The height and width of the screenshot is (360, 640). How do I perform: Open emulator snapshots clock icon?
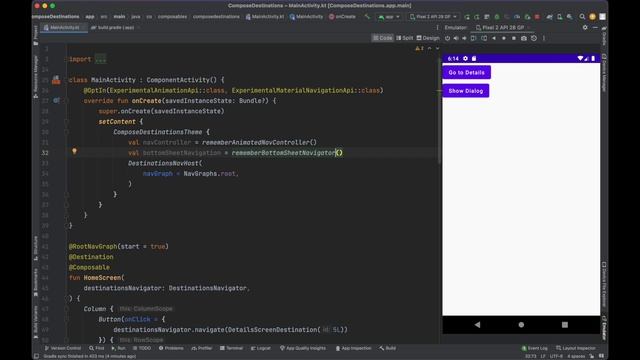pyautogui.click(x=534, y=38)
